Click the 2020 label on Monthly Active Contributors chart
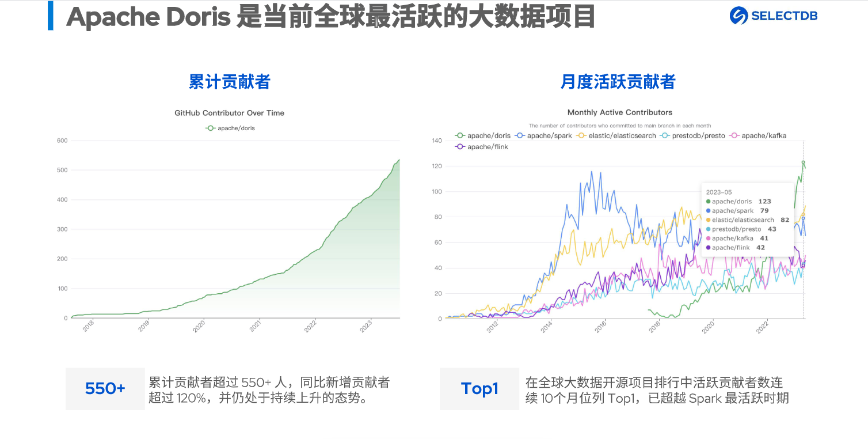This screenshot has width=868, height=439. [x=709, y=327]
